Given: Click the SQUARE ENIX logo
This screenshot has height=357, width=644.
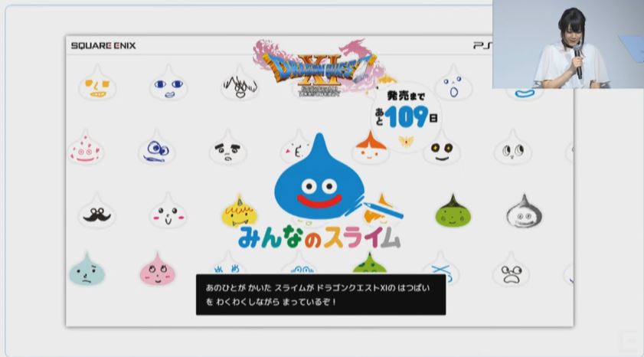Looking at the screenshot, I should click(103, 46).
